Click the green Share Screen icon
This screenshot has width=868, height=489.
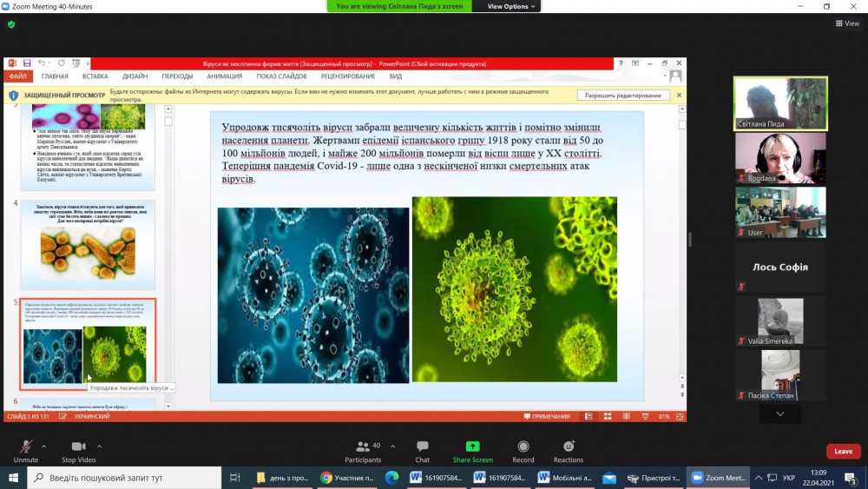(x=472, y=446)
